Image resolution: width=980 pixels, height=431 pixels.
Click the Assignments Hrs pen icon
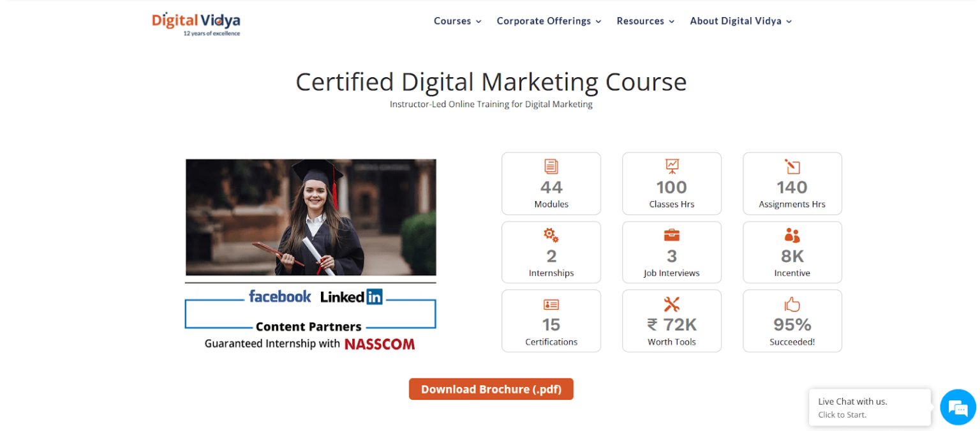pos(791,166)
